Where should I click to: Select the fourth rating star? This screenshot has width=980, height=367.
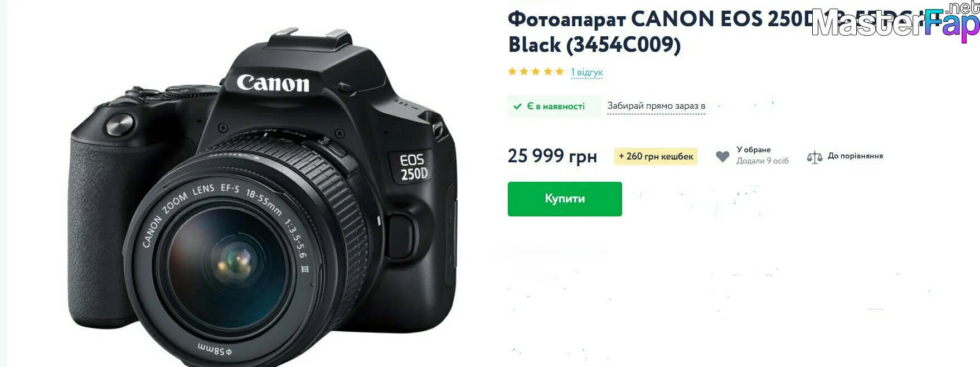(x=548, y=71)
